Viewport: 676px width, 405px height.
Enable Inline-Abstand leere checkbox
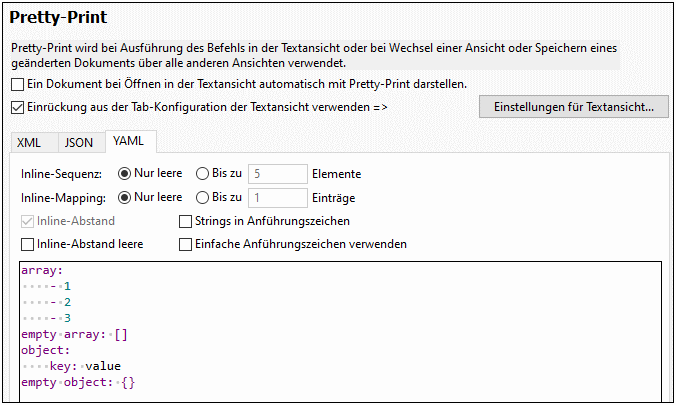click(x=27, y=244)
